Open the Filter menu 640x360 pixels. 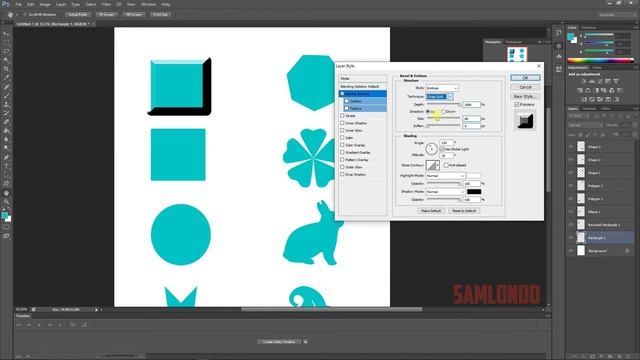point(106,4)
